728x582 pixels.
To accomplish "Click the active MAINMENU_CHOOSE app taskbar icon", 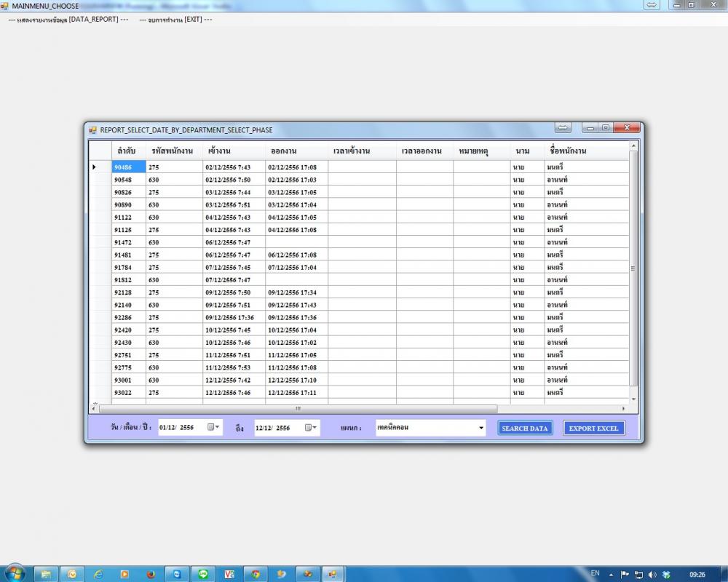I will click(333, 574).
